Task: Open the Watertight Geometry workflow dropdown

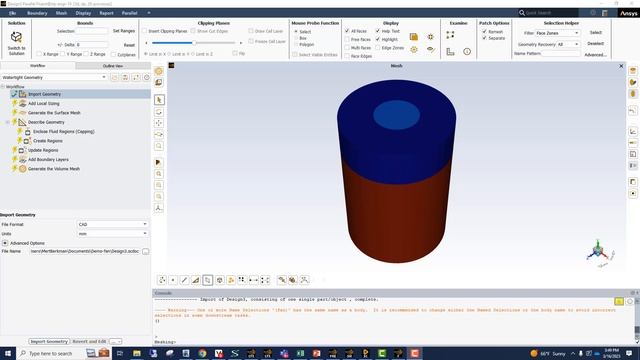Action: pos(54,77)
